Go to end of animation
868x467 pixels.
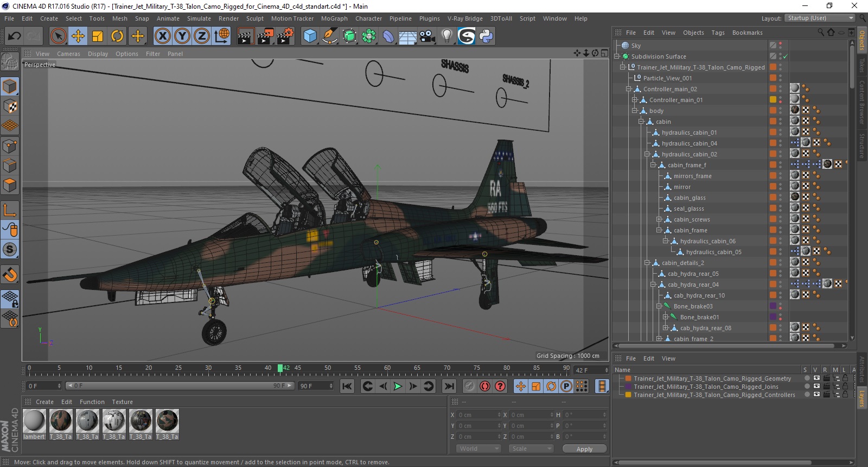click(x=449, y=386)
